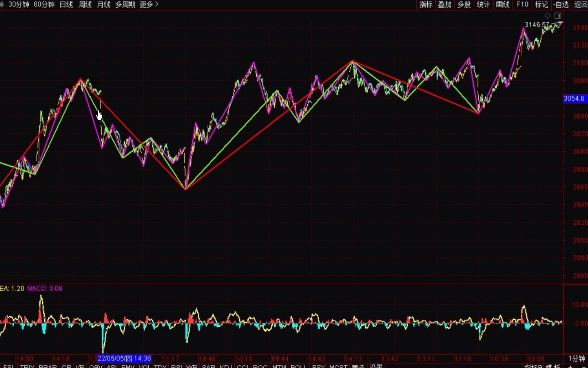Open F10 company information

(x=522, y=4)
